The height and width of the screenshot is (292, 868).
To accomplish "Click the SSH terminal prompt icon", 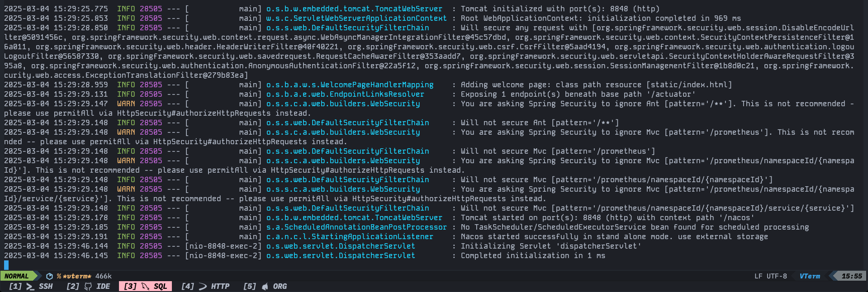I will [30, 287].
